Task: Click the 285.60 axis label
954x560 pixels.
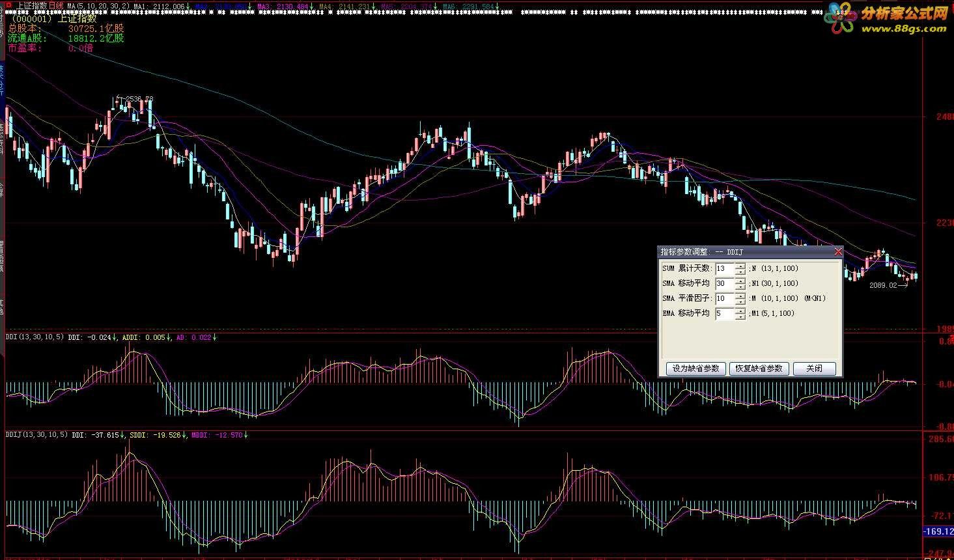Action: [x=942, y=439]
